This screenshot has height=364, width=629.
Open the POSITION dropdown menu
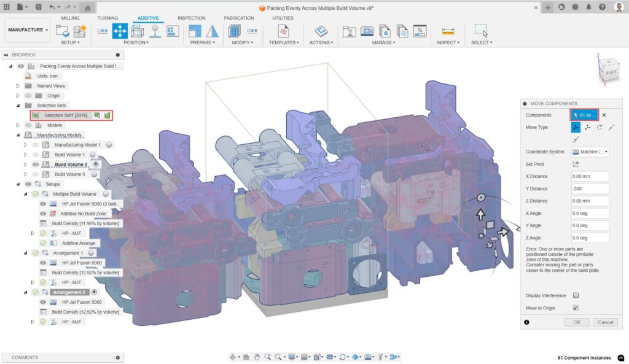click(136, 42)
